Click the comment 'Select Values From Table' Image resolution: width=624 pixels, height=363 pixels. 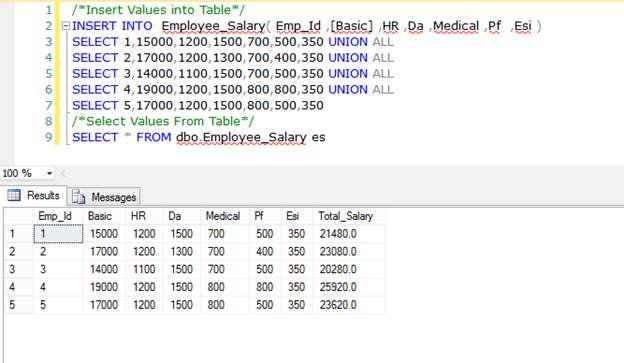[164, 121]
